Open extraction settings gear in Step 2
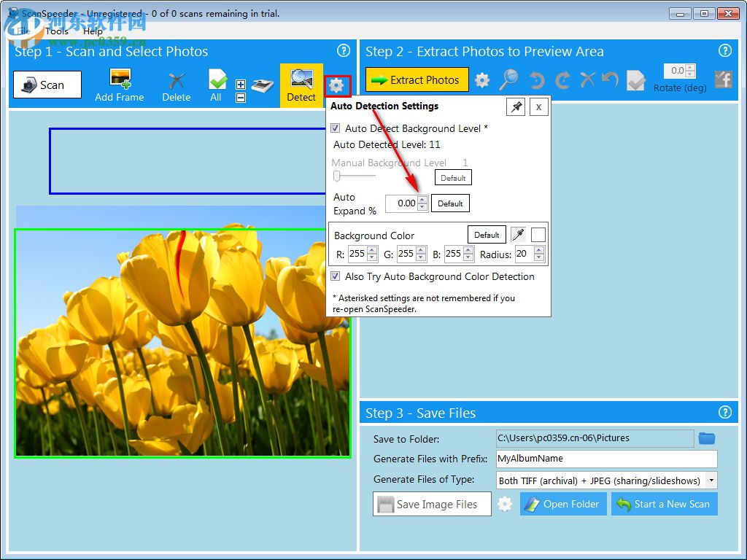 (x=482, y=80)
